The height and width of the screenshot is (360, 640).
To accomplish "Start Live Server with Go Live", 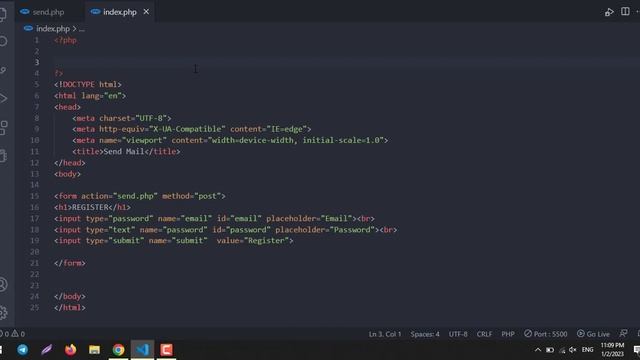I will click(593, 334).
